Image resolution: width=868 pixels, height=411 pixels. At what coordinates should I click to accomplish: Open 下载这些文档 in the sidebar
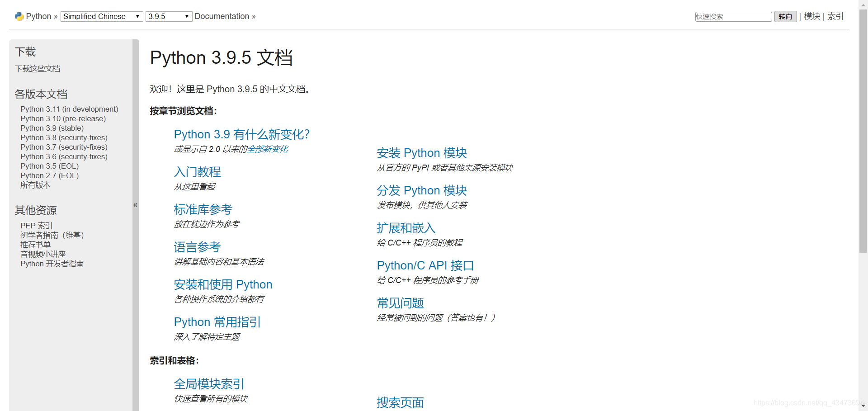coord(38,69)
